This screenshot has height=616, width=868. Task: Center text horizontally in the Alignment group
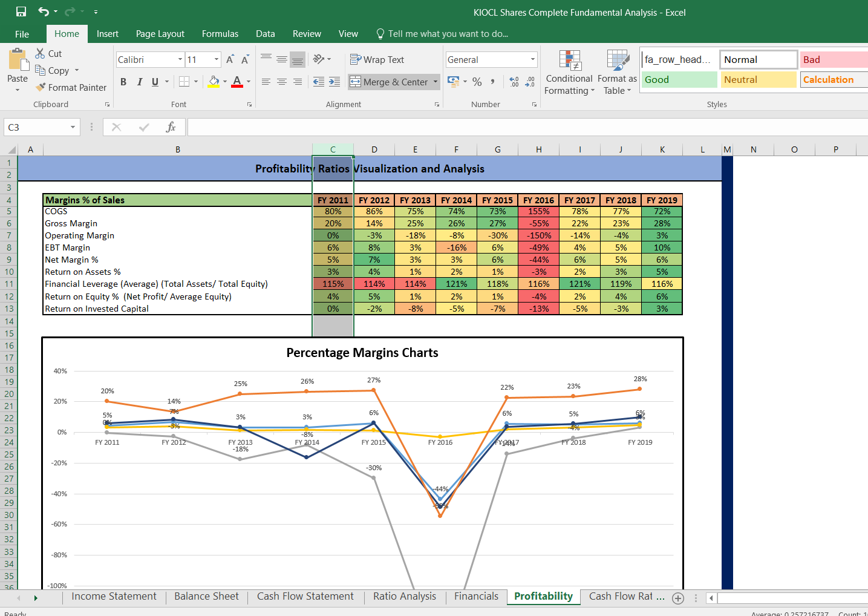click(282, 82)
